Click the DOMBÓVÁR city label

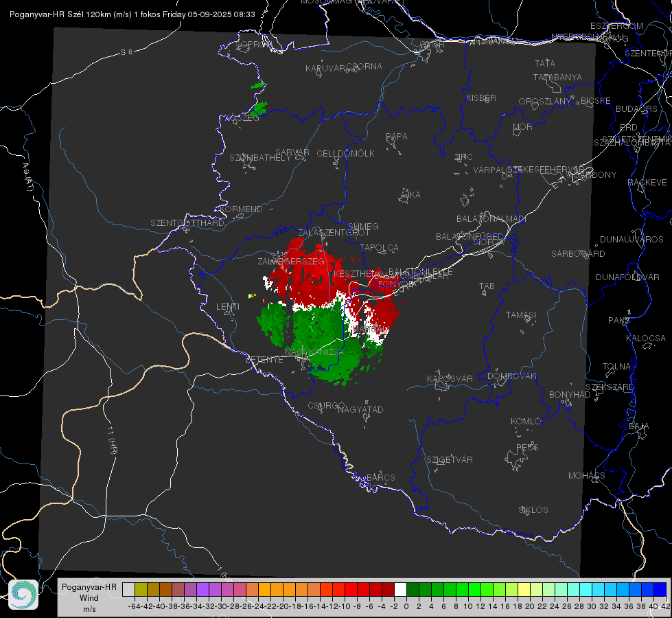pos(511,376)
